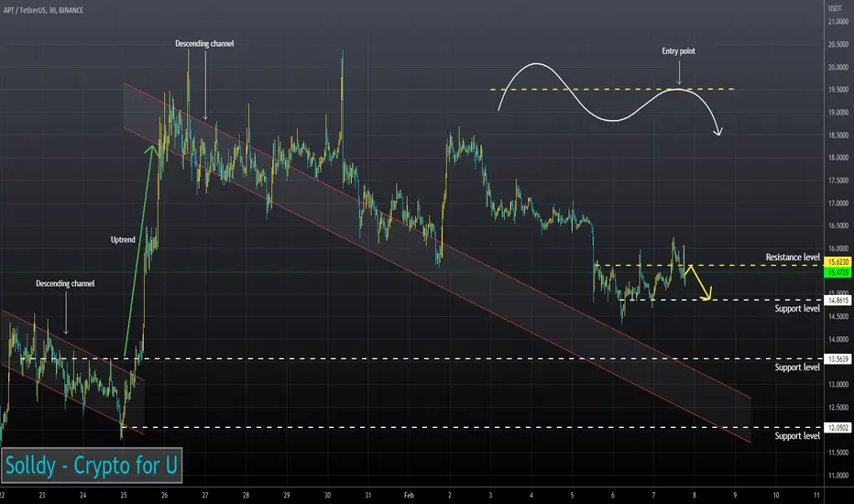This screenshot has width=854, height=504.
Task: Click date 23 on the time axis
Action: (x=42, y=495)
